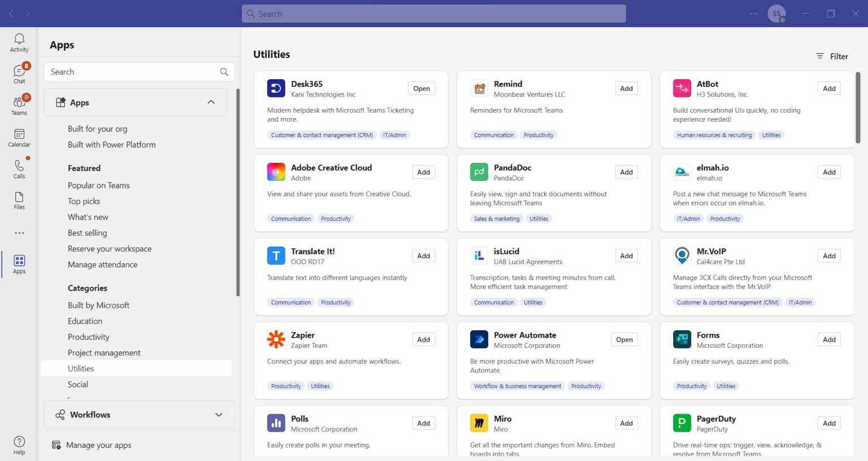The height and width of the screenshot is (461, 868).
Task: Click the Zapier app logo
Action: pyautogui.click(x=276, y=339)
